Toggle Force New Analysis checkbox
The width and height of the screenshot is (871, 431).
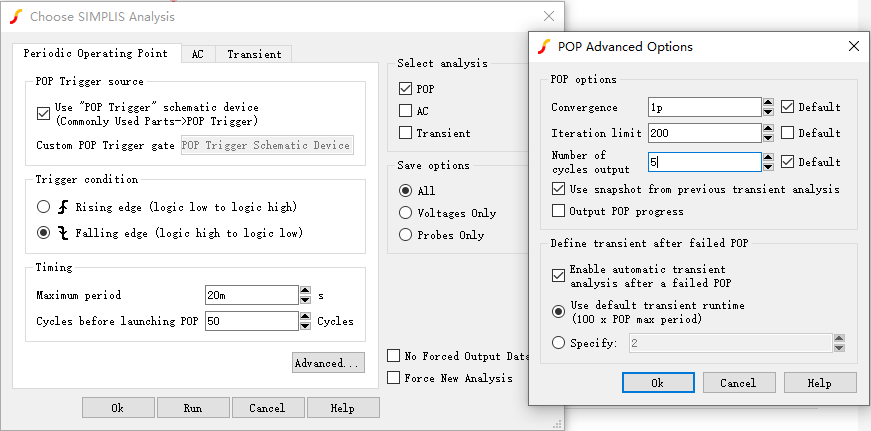393,378
